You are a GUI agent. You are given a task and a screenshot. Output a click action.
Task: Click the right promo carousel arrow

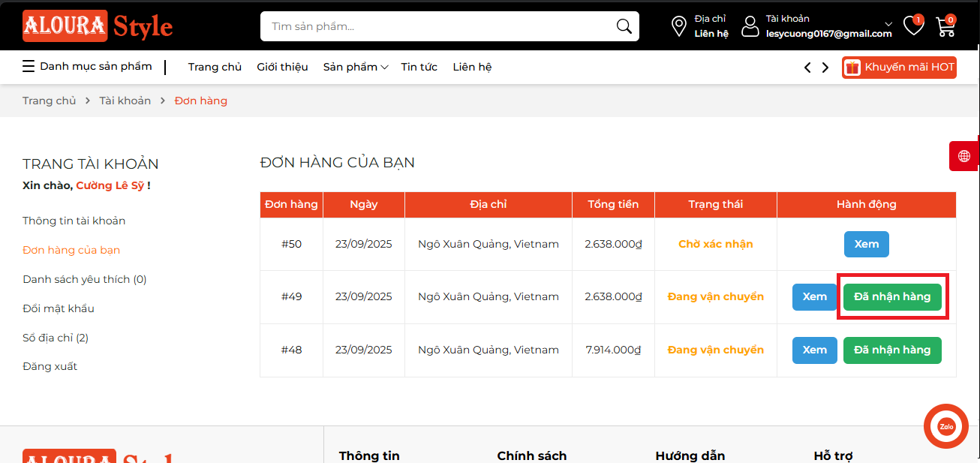click(825, 67)
